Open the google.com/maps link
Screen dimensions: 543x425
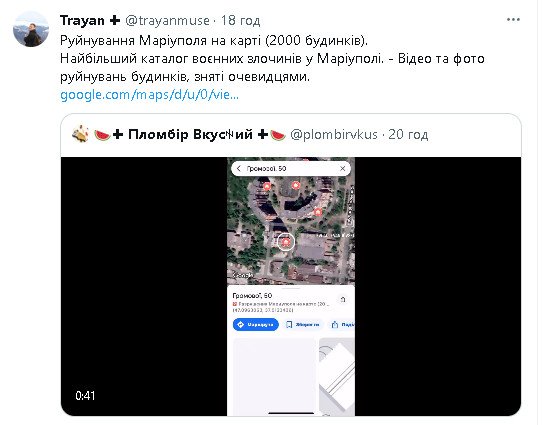149,95
